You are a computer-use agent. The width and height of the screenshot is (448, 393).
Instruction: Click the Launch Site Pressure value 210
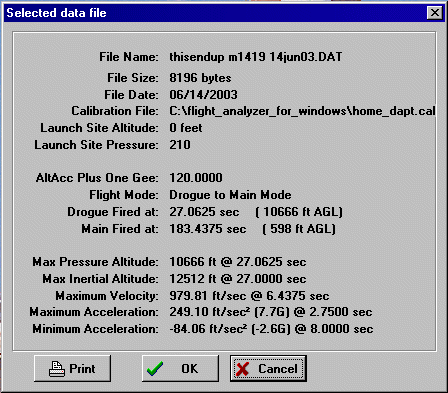(180, 145)
